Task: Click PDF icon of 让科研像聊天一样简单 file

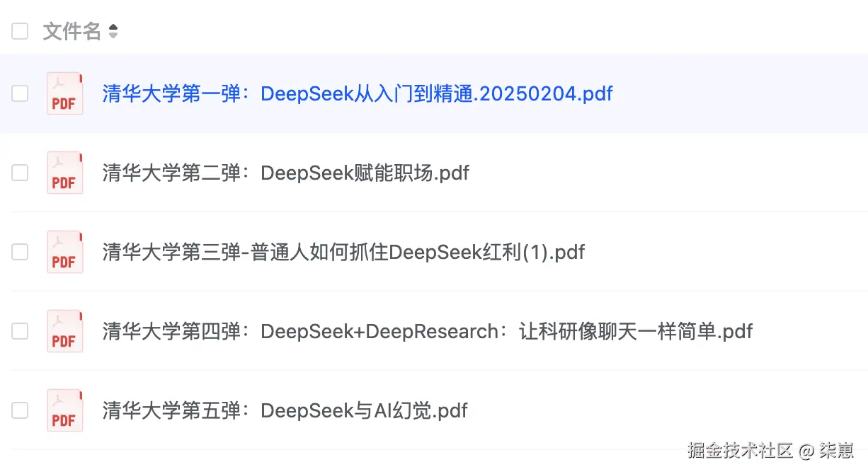Action: coord(64,331)
